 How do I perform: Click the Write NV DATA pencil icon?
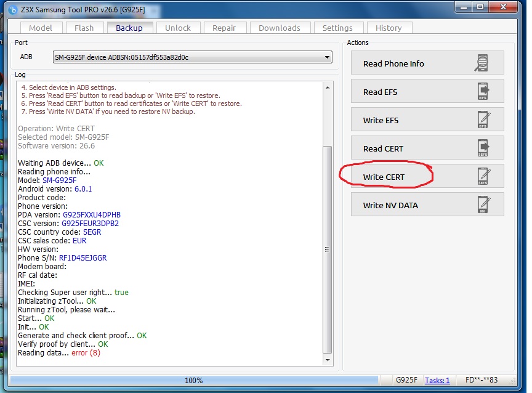coord(484,205)
